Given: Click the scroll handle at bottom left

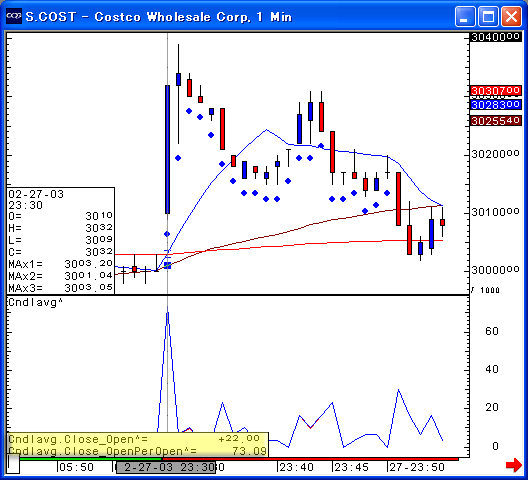Looking at the screenshot, I should 13,464.
